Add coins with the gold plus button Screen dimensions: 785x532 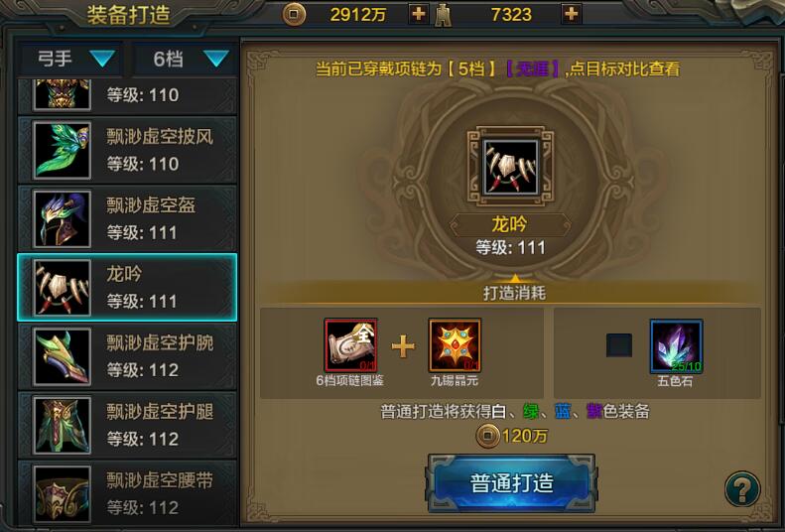point(418,14)
